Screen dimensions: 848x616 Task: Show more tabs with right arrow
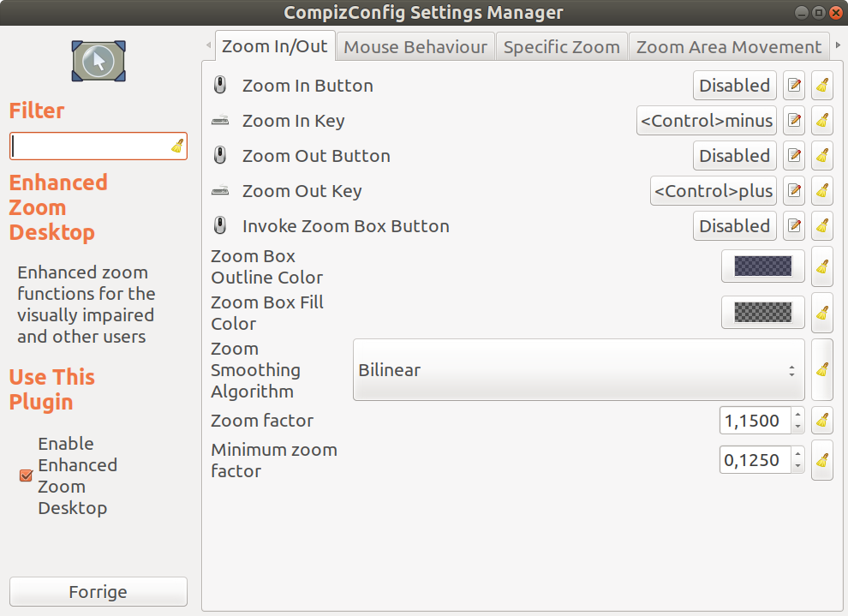pos(838,45)
